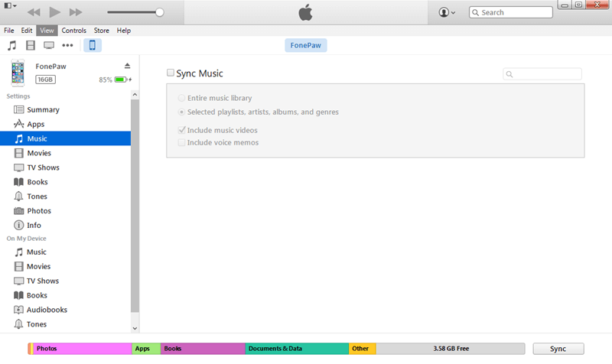Click the sidebar scroll up arrow
This screenshot has height=364, width=612.
(135, 95)
